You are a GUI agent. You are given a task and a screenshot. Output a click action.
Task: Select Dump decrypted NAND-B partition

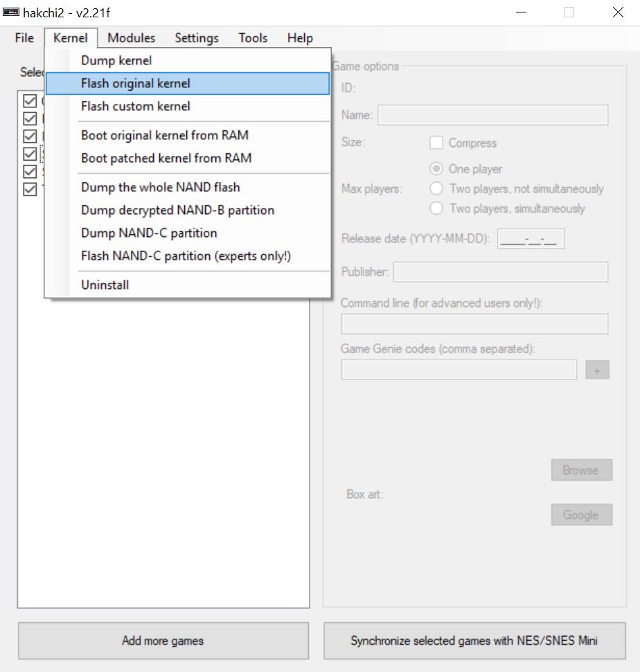(x=188, y=210)
